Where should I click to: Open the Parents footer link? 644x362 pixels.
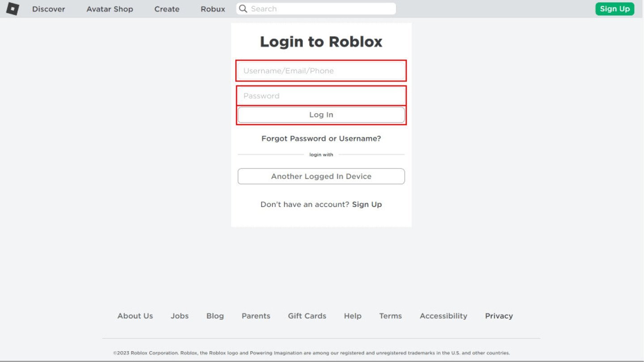click(x=256, y=316)
